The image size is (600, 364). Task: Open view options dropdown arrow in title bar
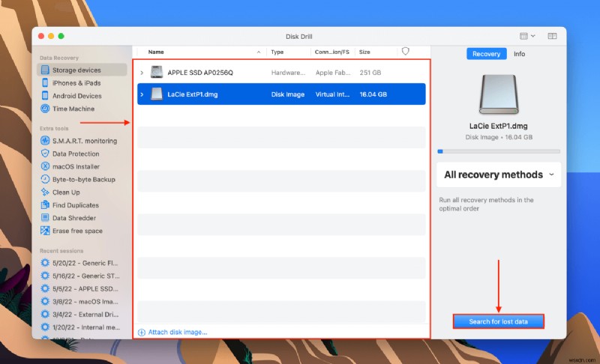(533, 36)
